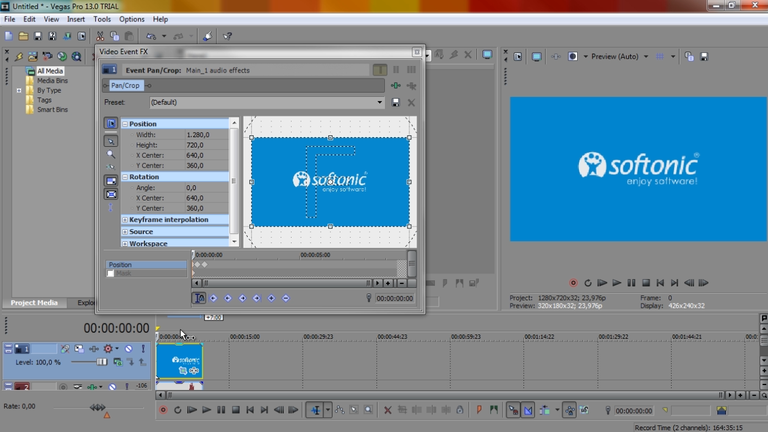
Task: Click the Plug-In Chain icon in Video Event FX
Action: 396,86
